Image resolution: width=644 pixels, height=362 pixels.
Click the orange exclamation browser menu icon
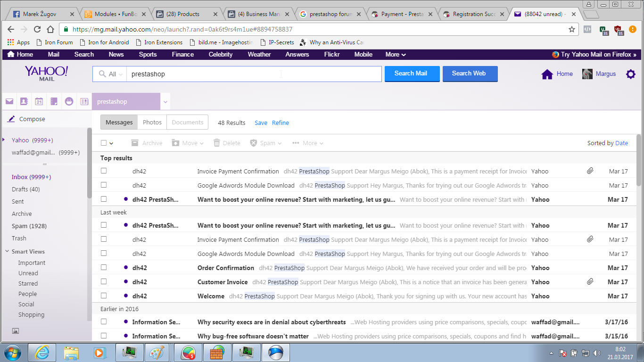pos(634,29)
